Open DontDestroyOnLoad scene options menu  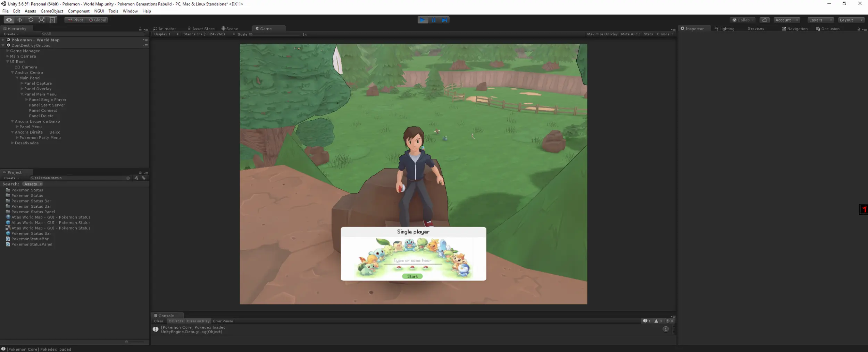pyautogui.click(x=145, y=45)
